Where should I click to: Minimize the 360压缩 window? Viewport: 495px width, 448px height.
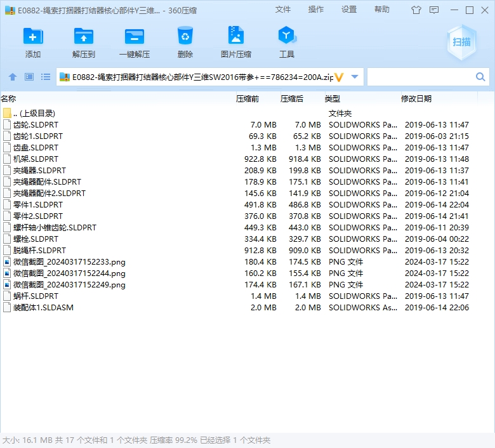[454, 10]
